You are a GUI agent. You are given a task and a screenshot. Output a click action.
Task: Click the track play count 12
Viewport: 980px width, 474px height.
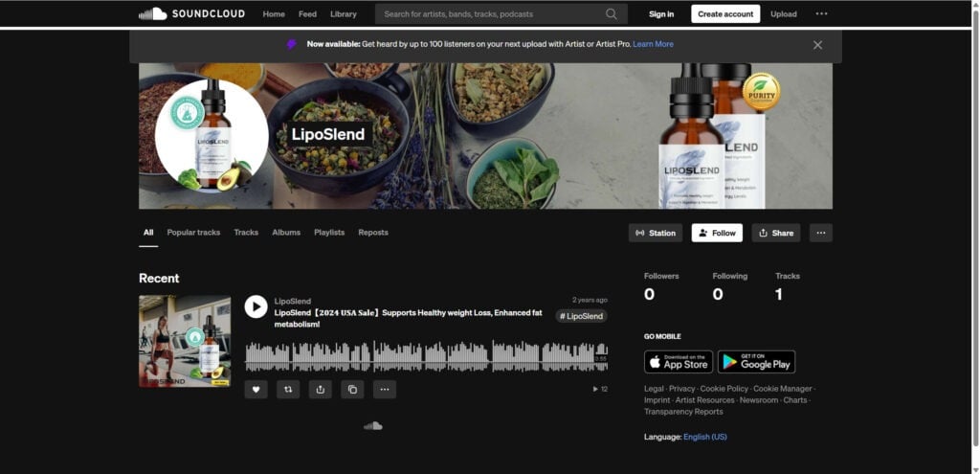point(600,389)
